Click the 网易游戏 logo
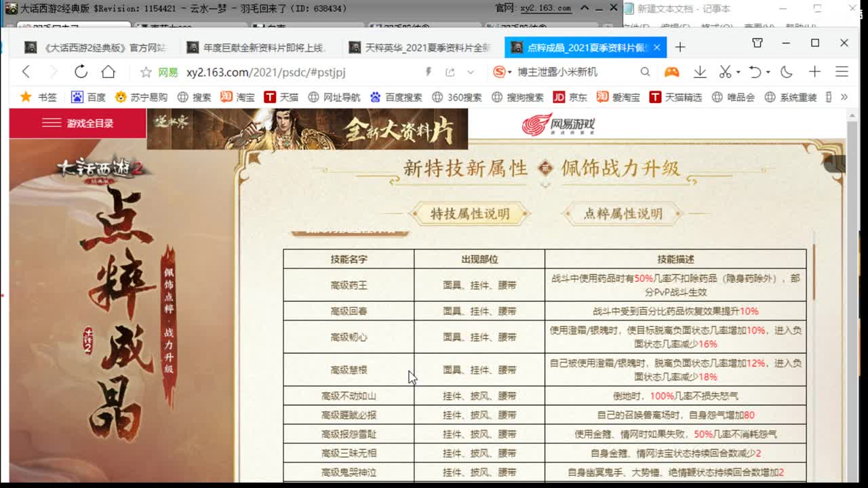The image size is (868, 488). coord(559,125)
